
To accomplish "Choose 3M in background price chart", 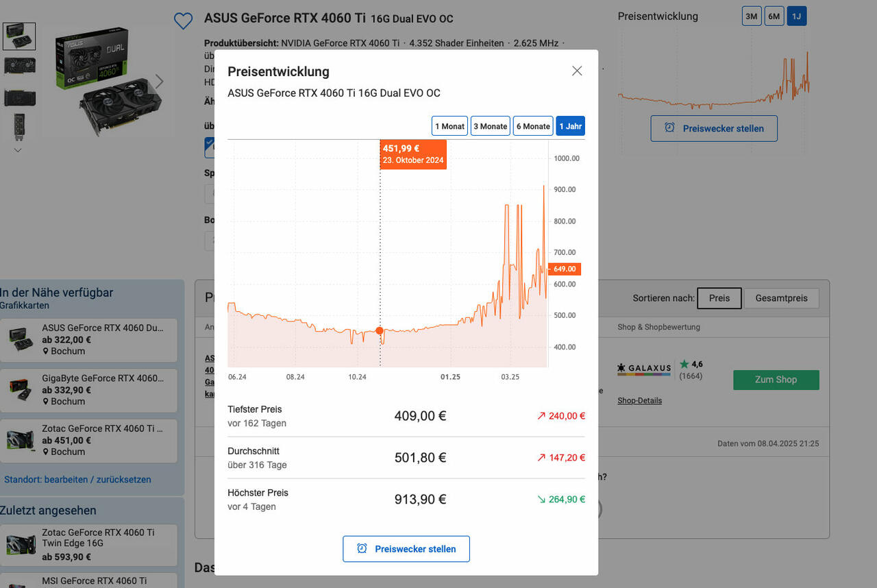I will tap(752, 16).
